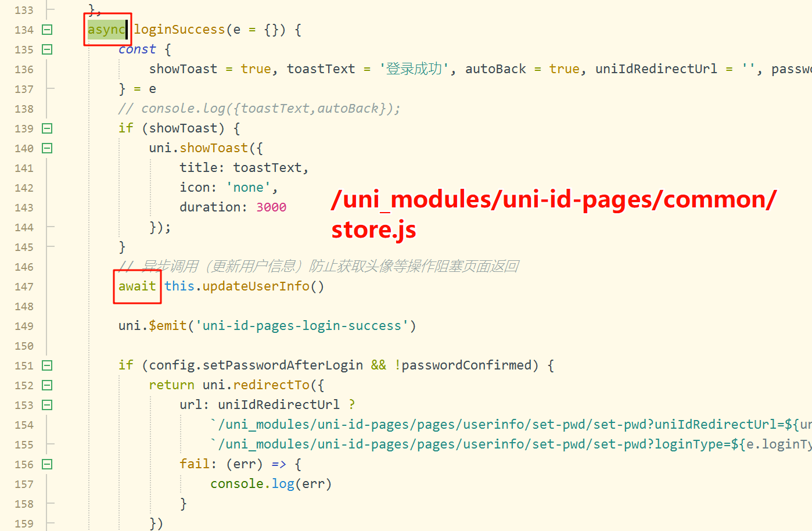Collapse the fail callback fold on line 156
Image resolution: width=812 pixels, height=531 pixels.
pos(48,464)
